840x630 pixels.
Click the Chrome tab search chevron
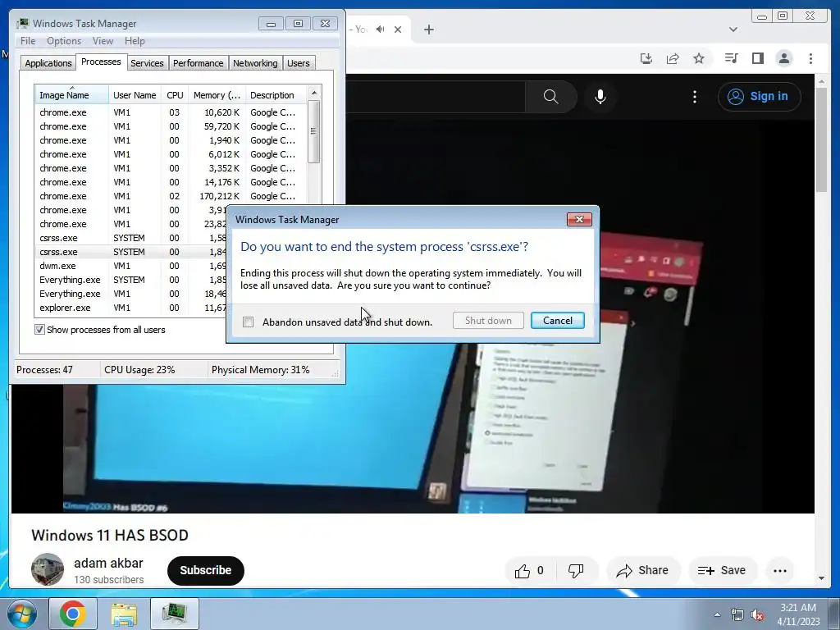click(733, 30)
